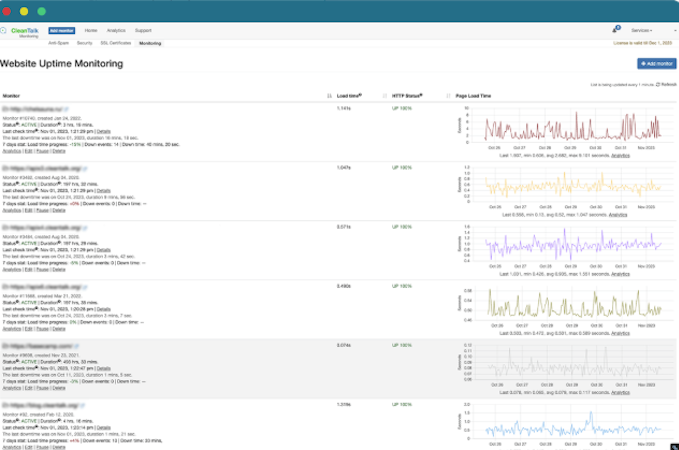Open external link icon for monitor #11568
The image size is (679, 450).
85,287
